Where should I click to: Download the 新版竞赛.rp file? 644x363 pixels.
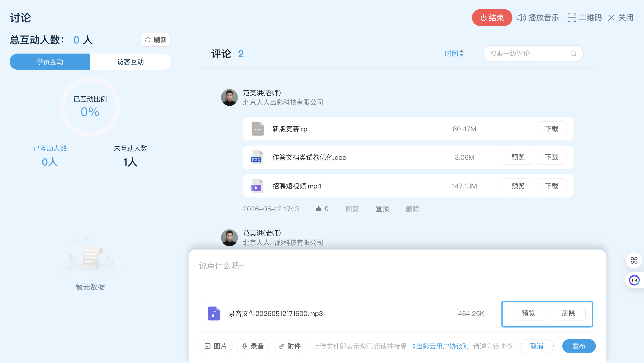pos(552,129)
